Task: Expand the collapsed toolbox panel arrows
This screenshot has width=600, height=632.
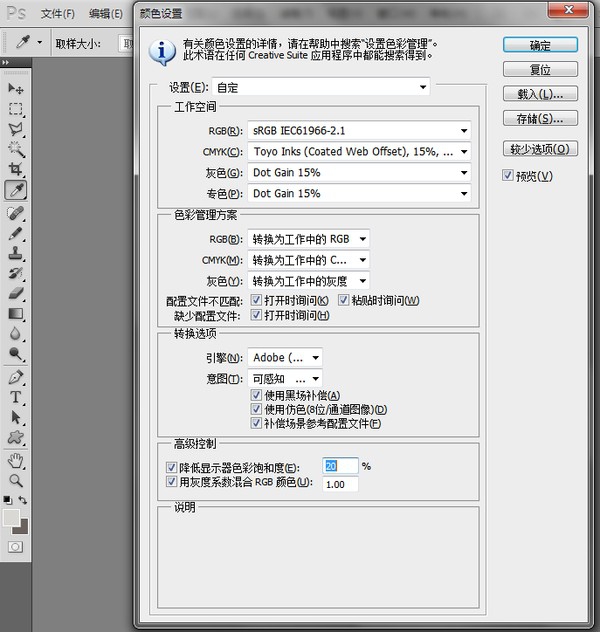Action: point(5,62)
